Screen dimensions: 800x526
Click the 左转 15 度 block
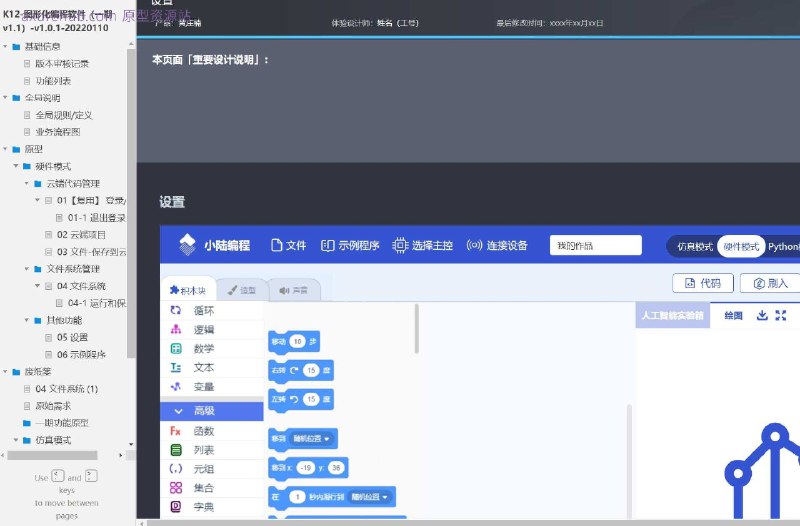point(301,399)
